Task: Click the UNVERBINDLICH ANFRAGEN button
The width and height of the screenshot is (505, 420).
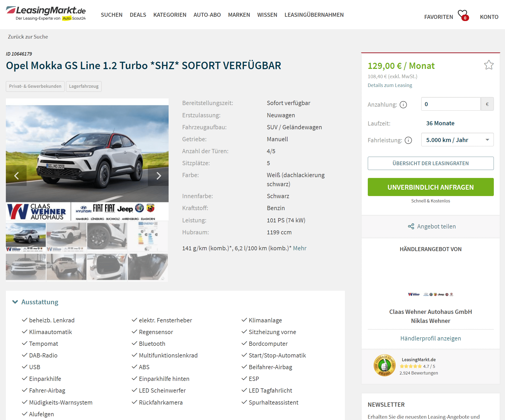Action: pos(431,187)
